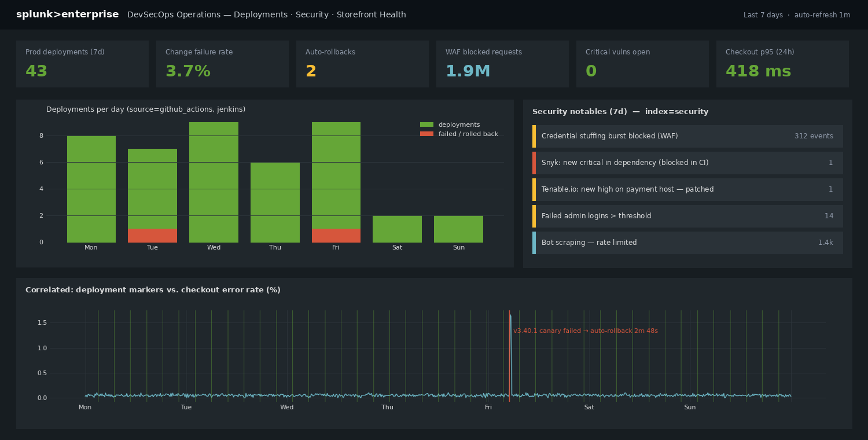Open the Critical vulns open card
Image resolution: width=868 pixels, height=440 pixels.
tap(642, 64)
